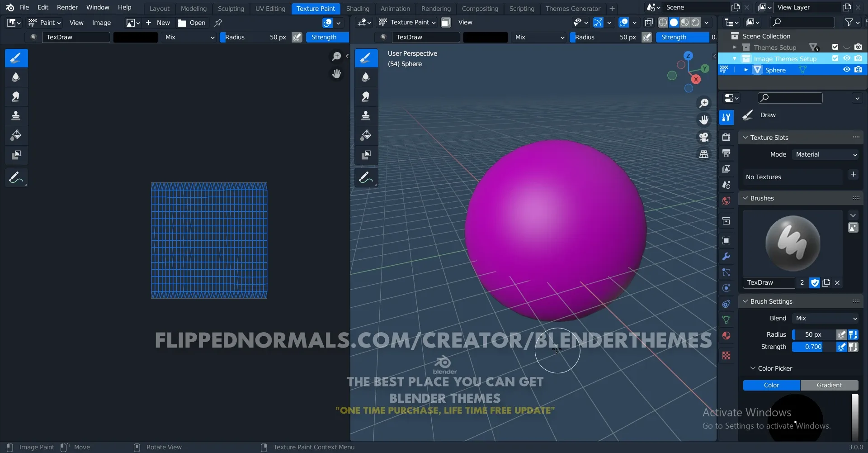Viewport: 868px width, 453px height.
Task: Collapse Texture Slots panel
Action: tap(745, 137)
